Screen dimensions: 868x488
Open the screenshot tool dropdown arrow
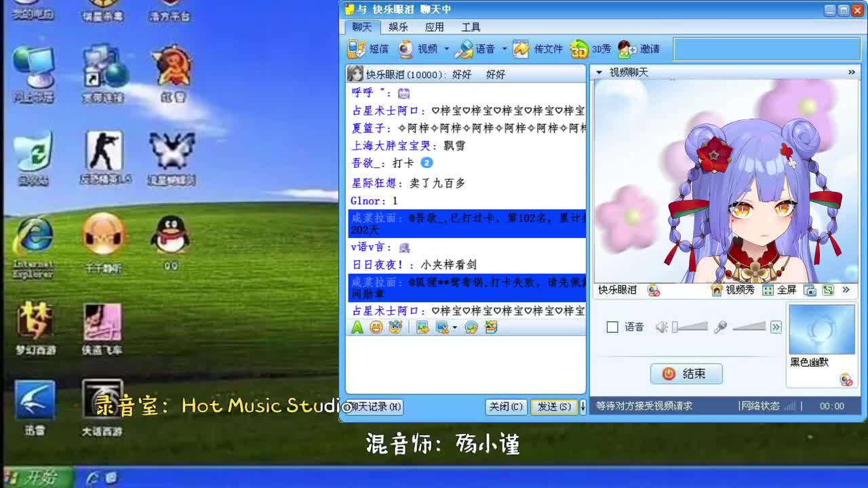(454, 327)
